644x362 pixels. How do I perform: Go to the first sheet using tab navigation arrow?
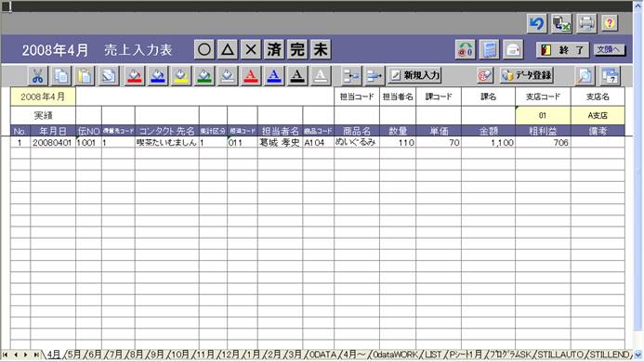point(5,355)
